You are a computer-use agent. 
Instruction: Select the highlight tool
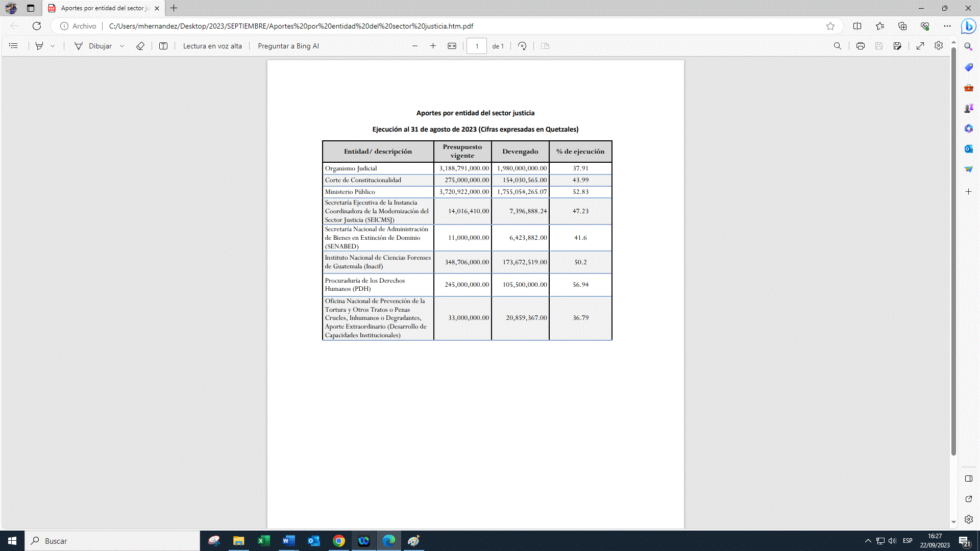point(39,46)
